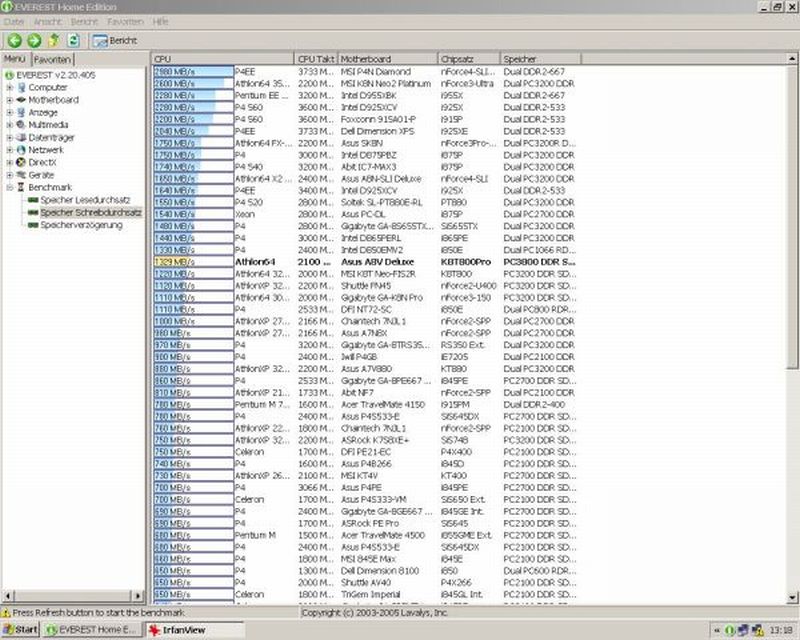This screenshot has height=640, width=800.
Task: Switch to EVEREST Home Edition taskbar button
Action: coord(91,630)
